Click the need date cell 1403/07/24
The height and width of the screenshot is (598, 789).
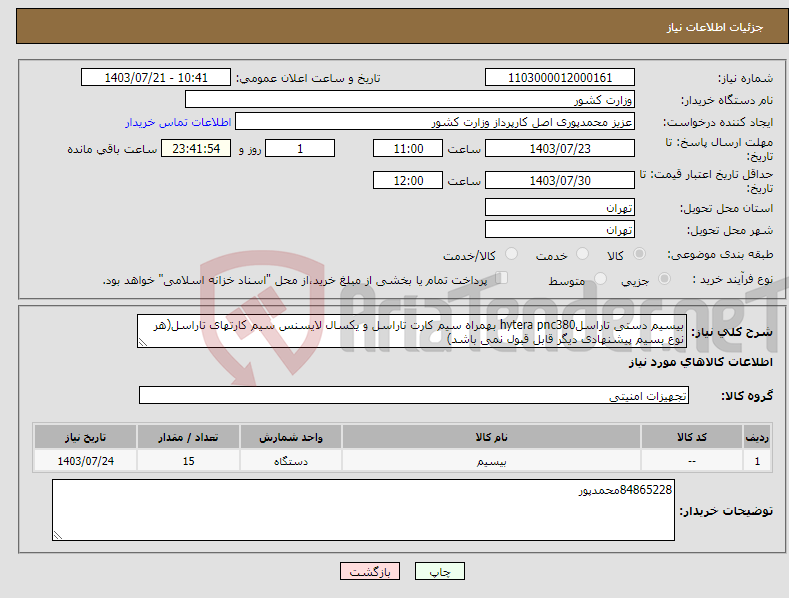coord(86,461)
